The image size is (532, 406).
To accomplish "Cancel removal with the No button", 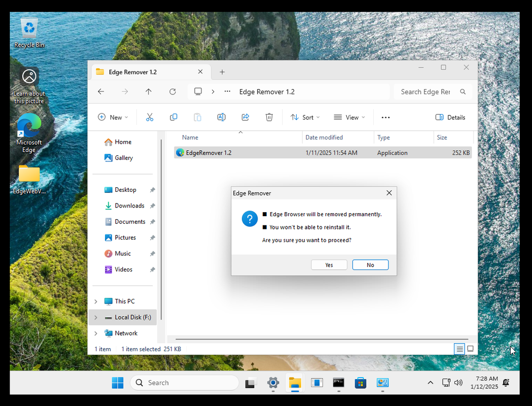I will click(x=370, y=265).
